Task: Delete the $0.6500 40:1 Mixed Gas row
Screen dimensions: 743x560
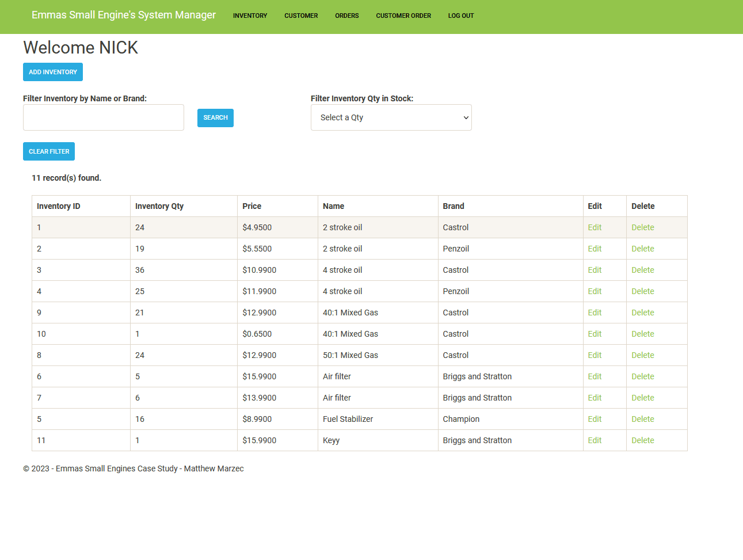Action: pos(642,334)
